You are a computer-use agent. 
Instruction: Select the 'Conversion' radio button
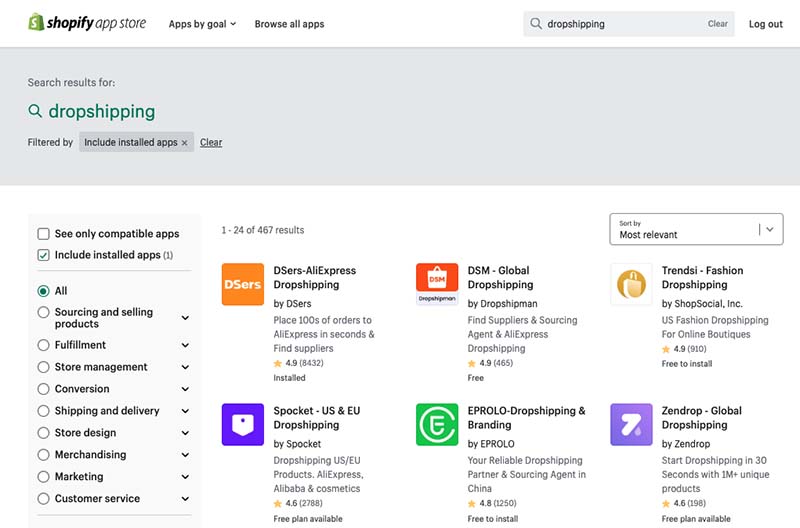[43, 389]
